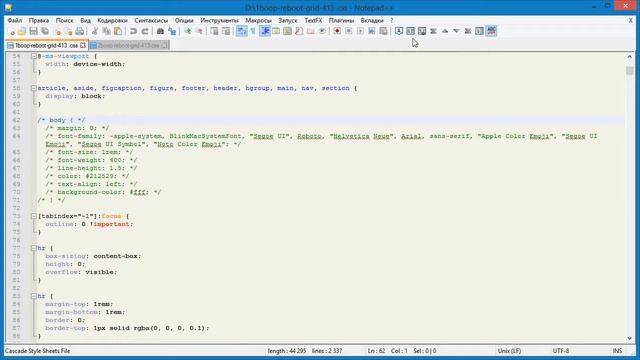Screen dimensions: 640x360
Task: Undo the last change with the Undo arrow
Action: (133, 31)
